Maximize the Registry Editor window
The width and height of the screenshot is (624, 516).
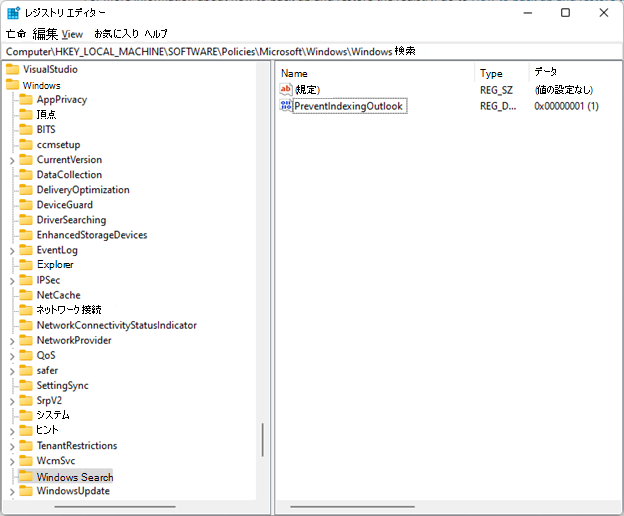point(566,13)
